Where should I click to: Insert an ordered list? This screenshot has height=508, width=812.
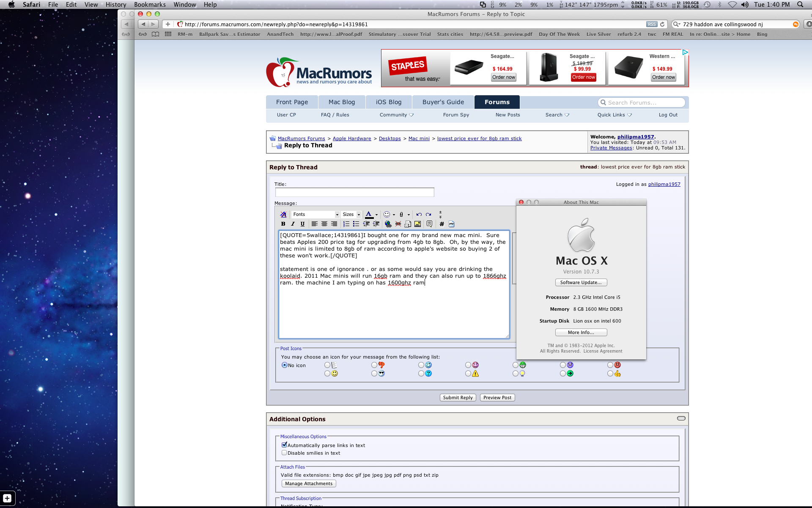coord(346,224)
